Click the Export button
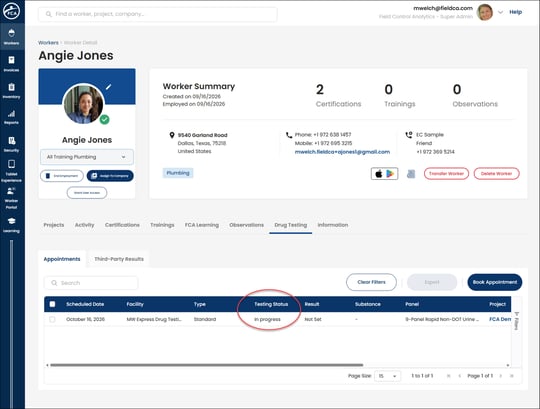540x409 pixels. point(432,282)
